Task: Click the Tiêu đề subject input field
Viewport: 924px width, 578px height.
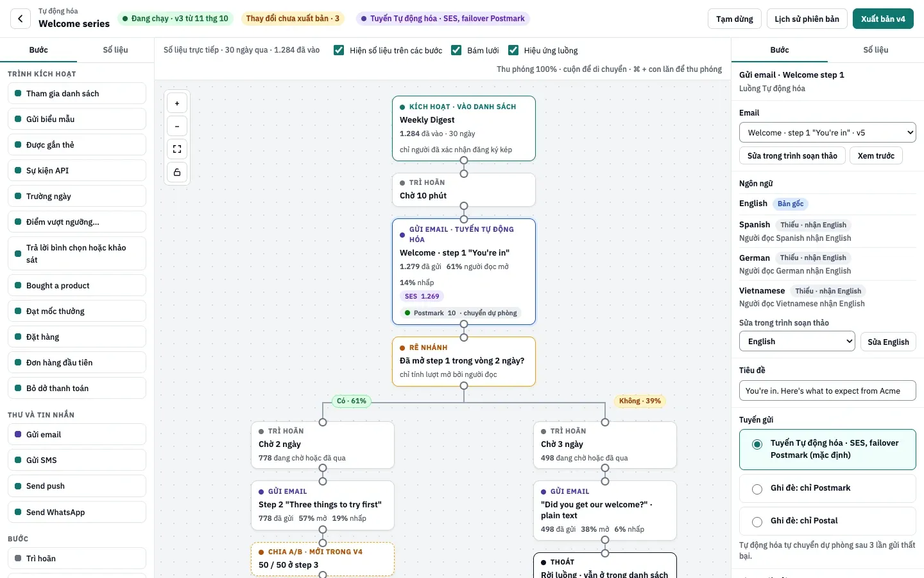Action: (828, 390)
